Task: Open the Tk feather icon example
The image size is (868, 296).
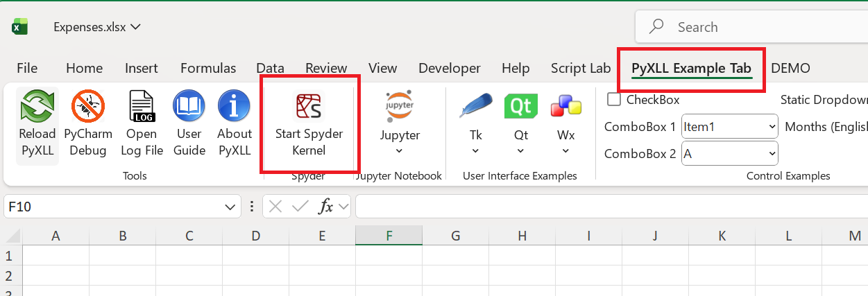Action: [x=475, y=106]
